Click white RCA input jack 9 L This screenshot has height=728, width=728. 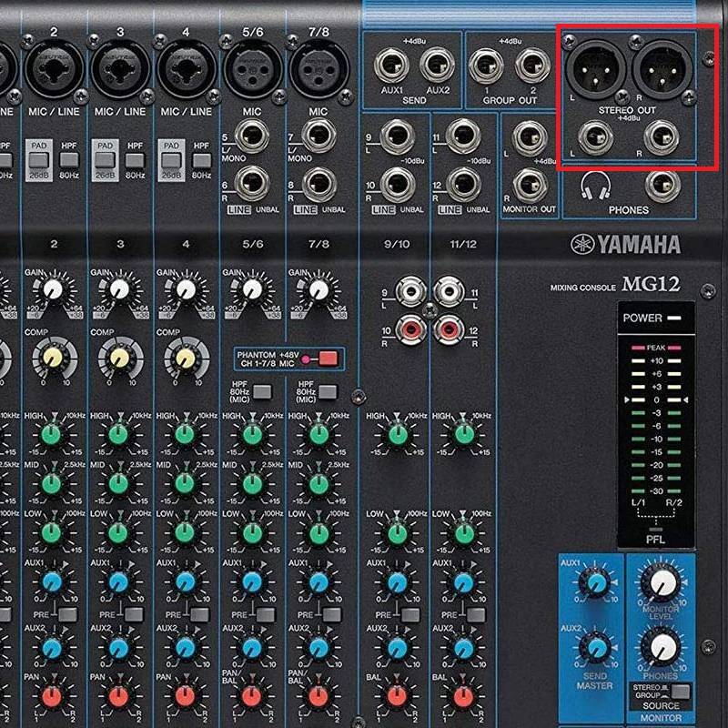point(411,292)
